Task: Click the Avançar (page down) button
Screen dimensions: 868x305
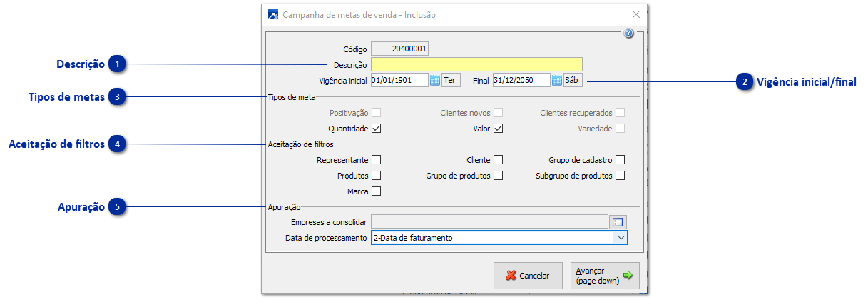Action: (605, 276)
